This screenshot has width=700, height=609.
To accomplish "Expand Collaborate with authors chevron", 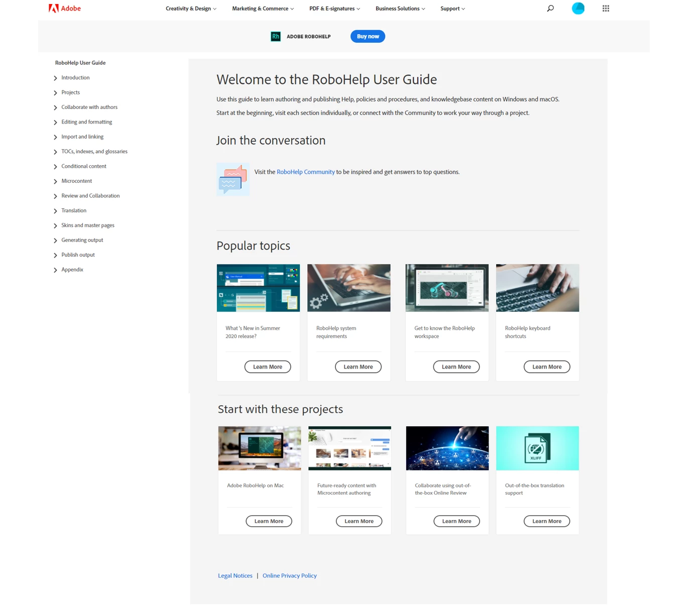I will coord(55,107).
